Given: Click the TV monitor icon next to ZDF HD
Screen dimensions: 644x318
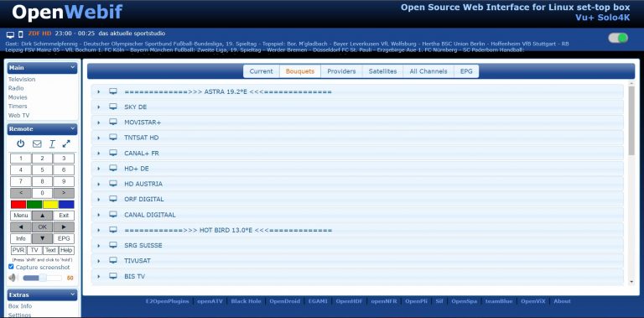Looking at the screenshot, I should (11, 34).
